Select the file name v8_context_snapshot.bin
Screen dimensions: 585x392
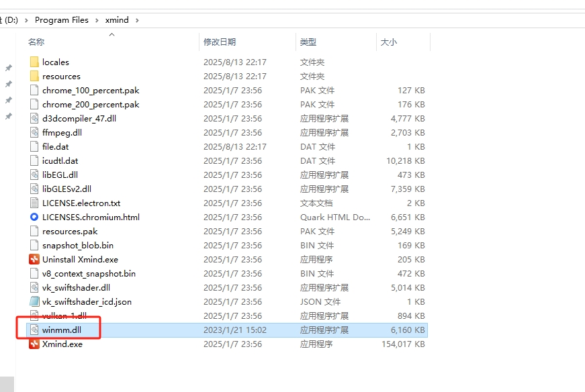point(89,274)
